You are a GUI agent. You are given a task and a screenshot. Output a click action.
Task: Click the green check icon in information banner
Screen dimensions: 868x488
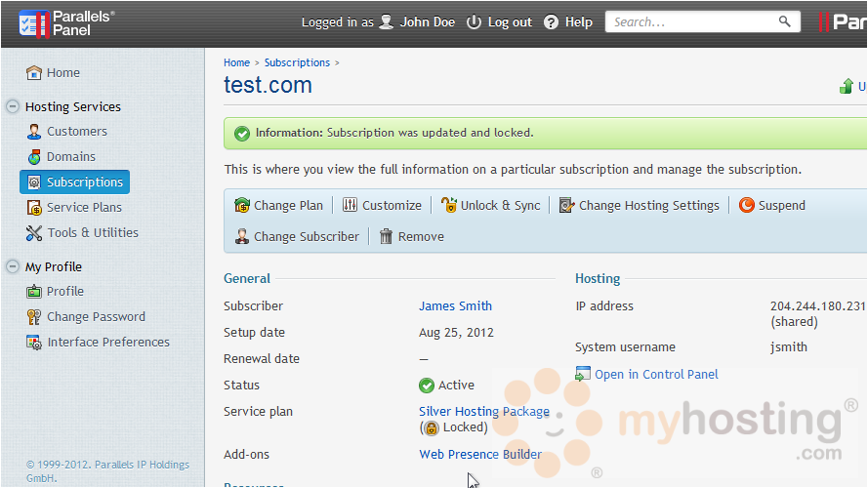(x=242, y=134)
